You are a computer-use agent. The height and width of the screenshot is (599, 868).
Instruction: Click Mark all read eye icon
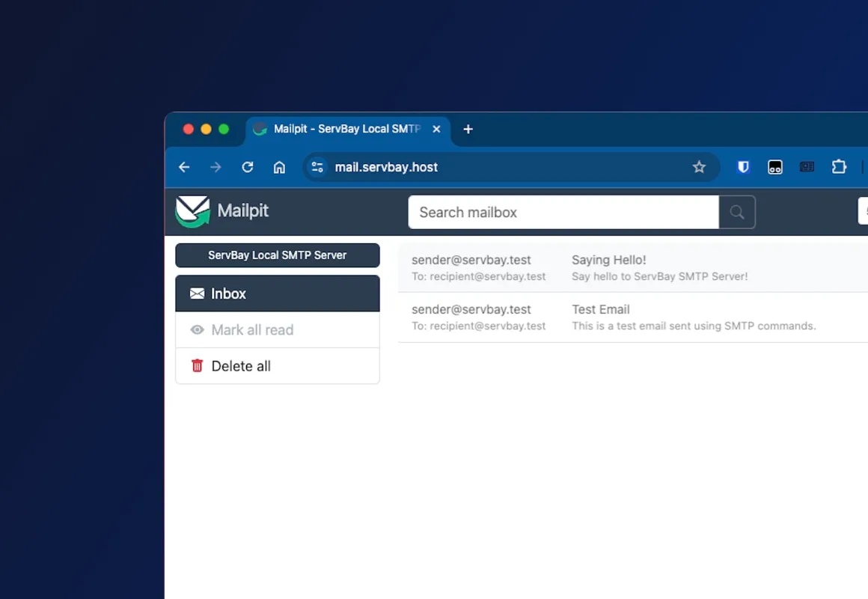coord(198,330)
